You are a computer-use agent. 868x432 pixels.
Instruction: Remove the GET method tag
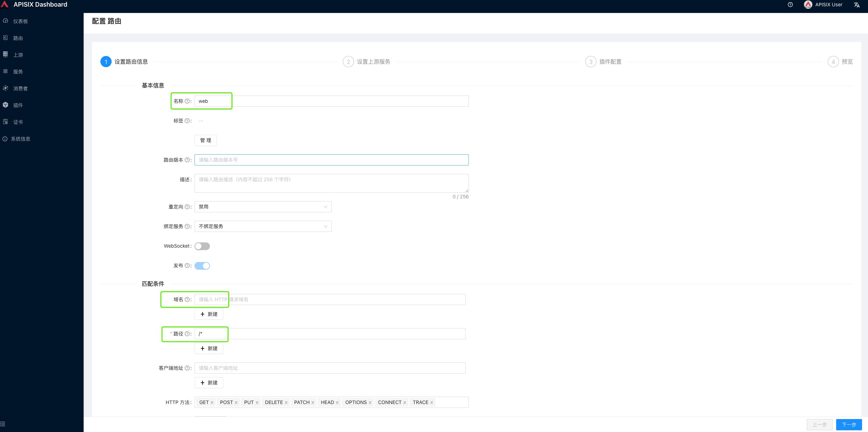(212, 403)
